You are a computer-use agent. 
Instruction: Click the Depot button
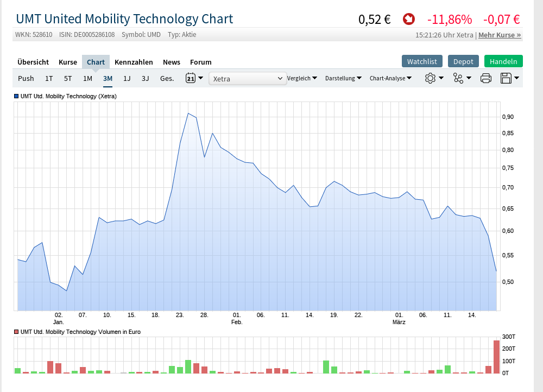pyautogui.click(x=463, y=61)
